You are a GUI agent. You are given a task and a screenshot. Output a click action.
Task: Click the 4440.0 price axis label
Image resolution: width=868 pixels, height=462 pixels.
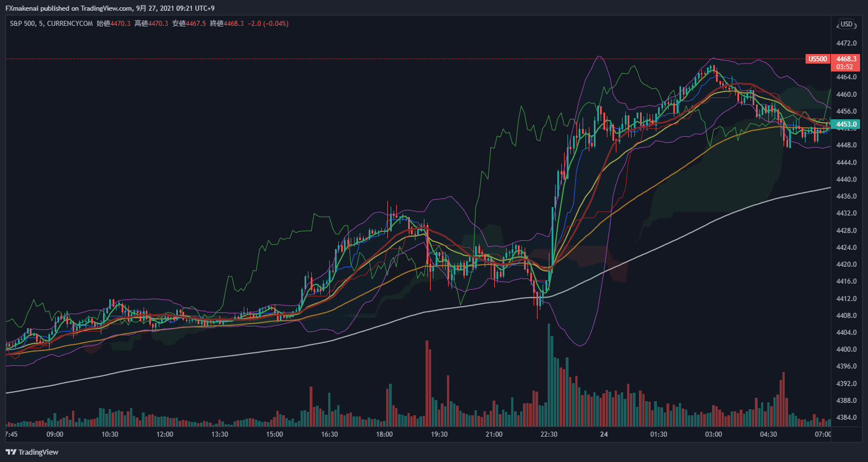coord(847,180)
